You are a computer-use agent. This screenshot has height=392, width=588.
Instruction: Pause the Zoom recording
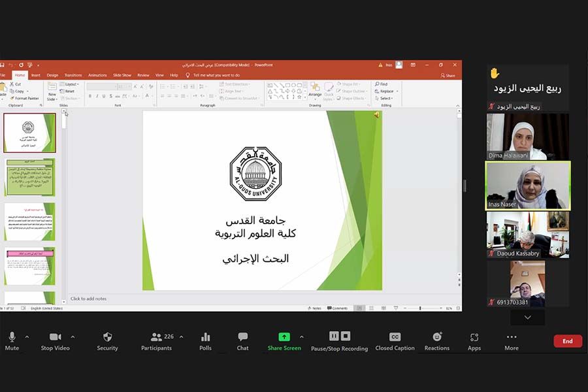pyautogui.click(x=334, y=336)
